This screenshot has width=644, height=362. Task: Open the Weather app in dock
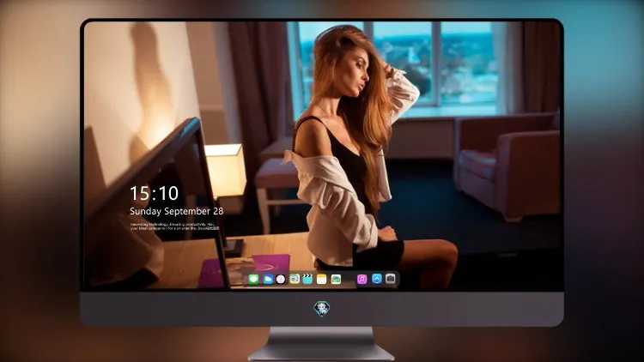tap(268, 280)
